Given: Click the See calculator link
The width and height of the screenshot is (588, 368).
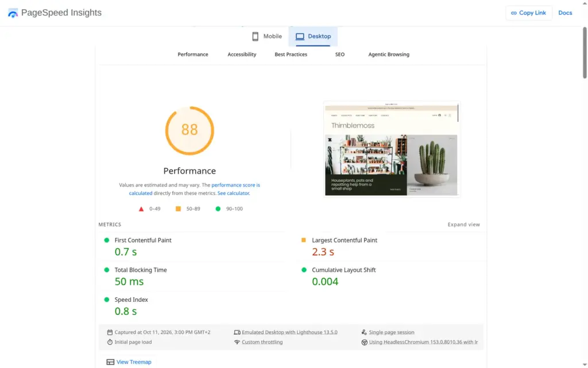Looking at the screenshot, I should (x=233, y=193).
